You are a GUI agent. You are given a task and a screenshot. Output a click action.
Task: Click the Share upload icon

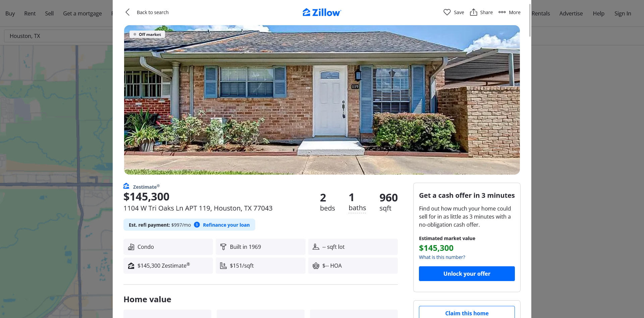click(473, 12)
